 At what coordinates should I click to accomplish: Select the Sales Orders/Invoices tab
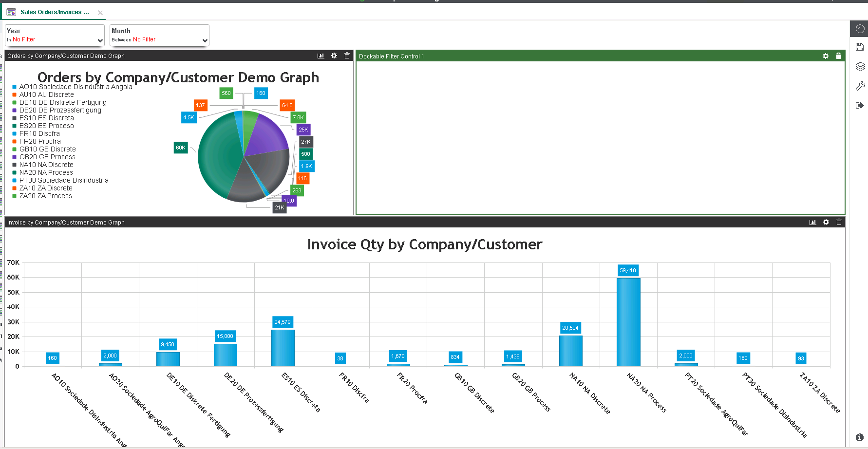point(54,12)
